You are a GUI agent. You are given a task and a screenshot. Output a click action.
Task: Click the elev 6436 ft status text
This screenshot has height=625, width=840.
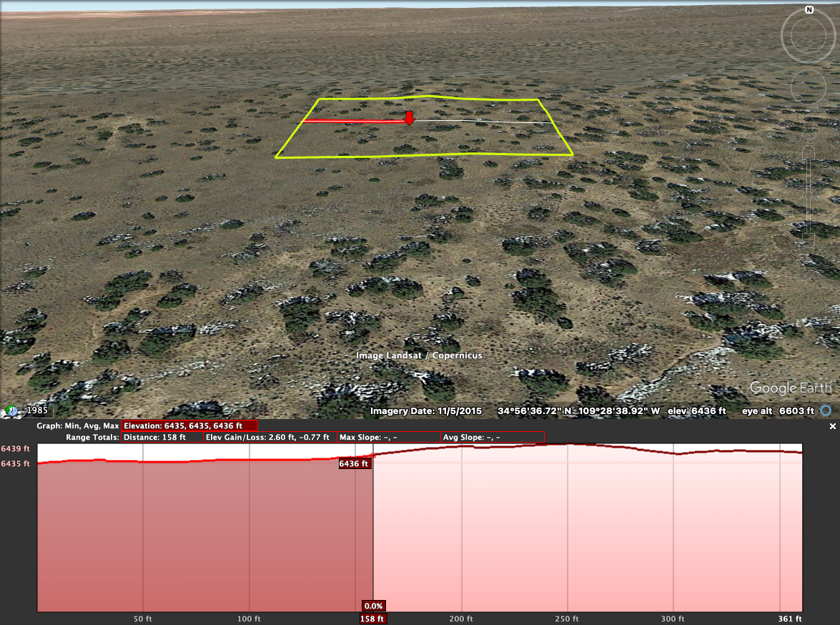696,411
